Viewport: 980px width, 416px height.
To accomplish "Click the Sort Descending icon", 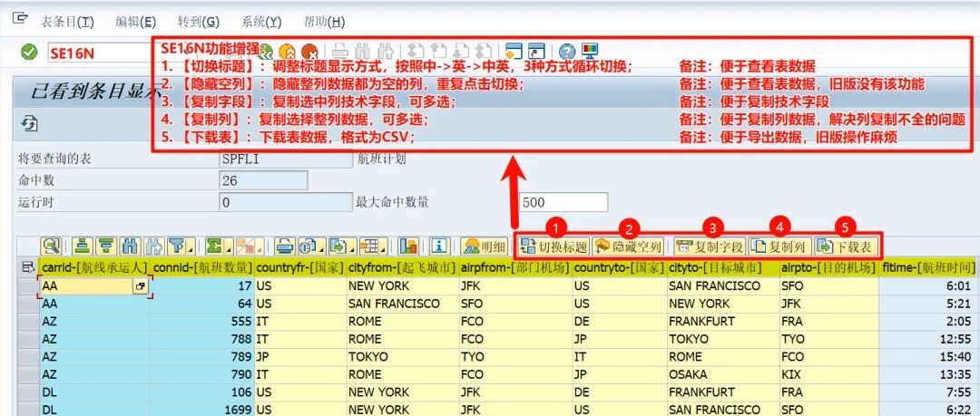I will point(106,247).
